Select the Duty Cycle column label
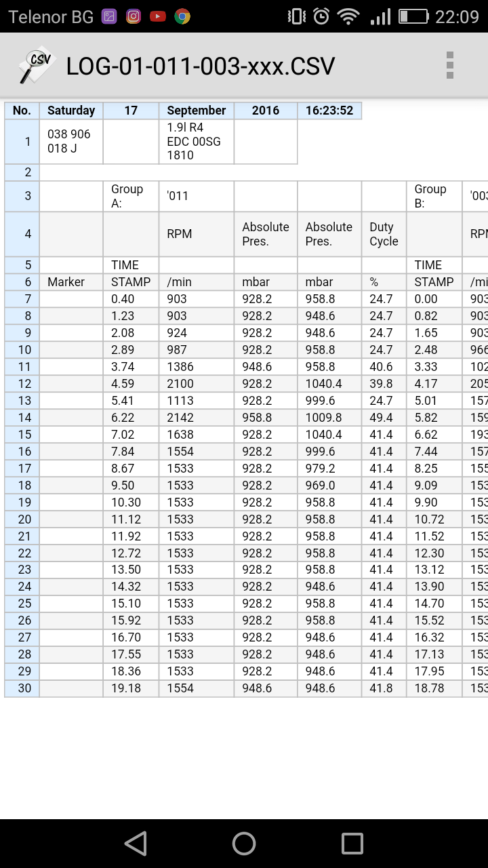 [x=384, y=234]
